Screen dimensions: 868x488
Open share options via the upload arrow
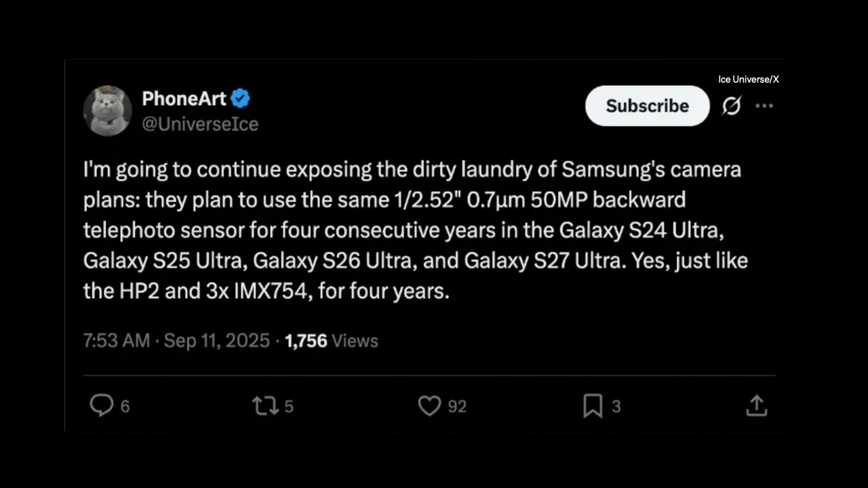[x=756, y=405]
